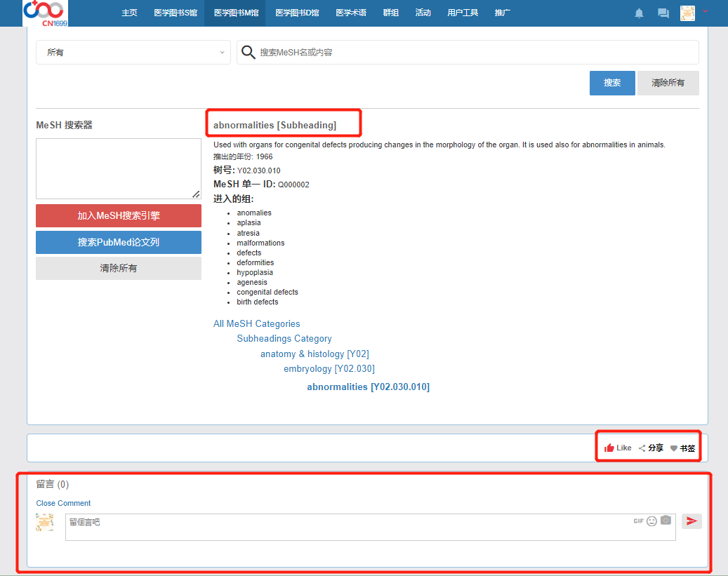728x576 pixels.
Task: Insert a GIF into the comment
Action: click(x=638, y=521)
